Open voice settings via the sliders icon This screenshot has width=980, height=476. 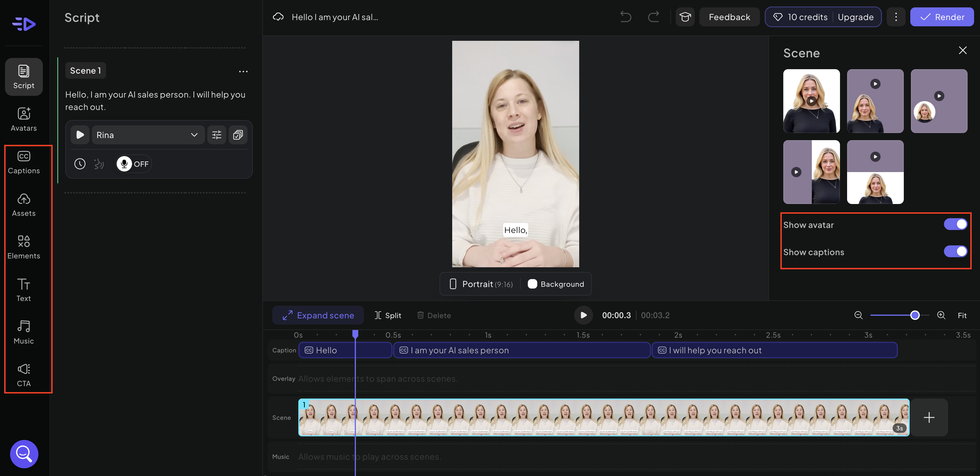coord(216,135)
